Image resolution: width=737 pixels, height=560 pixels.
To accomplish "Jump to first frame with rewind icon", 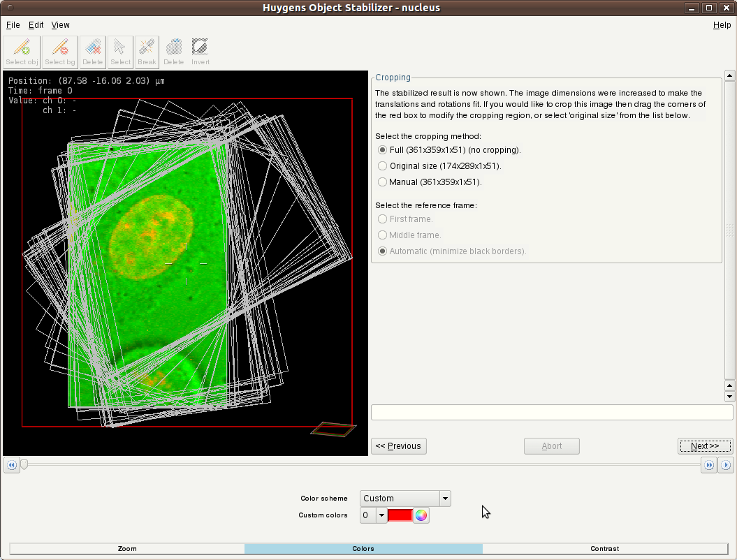I will tap(12, 465).
